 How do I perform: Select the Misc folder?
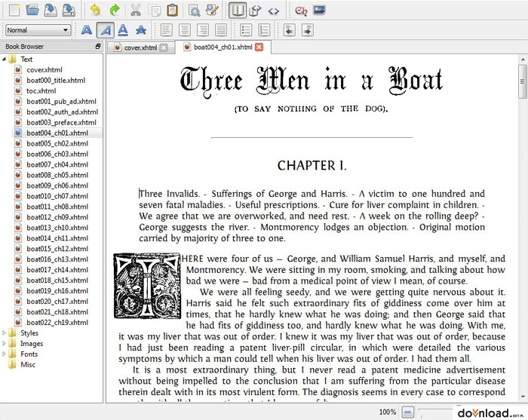click(28, 364)
